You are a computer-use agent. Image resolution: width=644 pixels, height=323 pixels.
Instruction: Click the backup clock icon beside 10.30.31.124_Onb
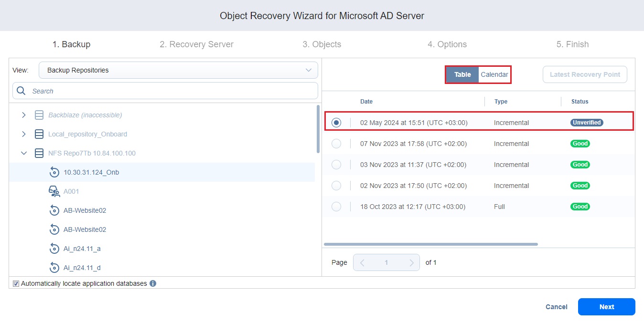(54, 172)
